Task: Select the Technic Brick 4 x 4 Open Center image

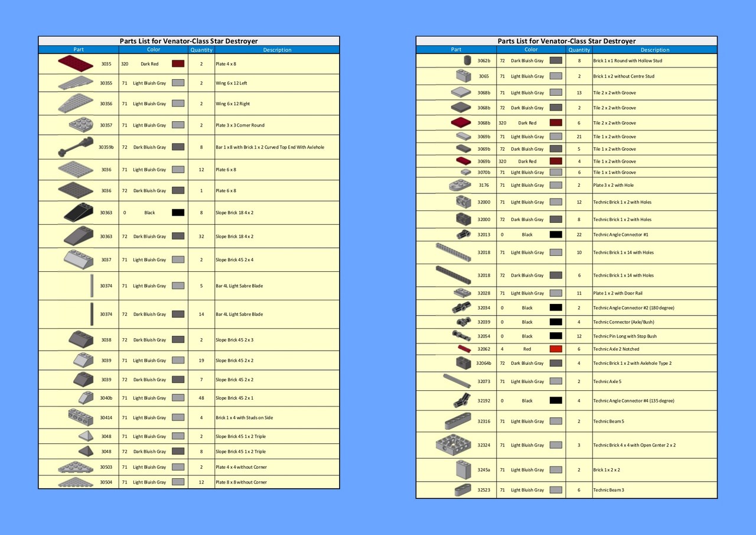Action: click(x=454, y=445)
